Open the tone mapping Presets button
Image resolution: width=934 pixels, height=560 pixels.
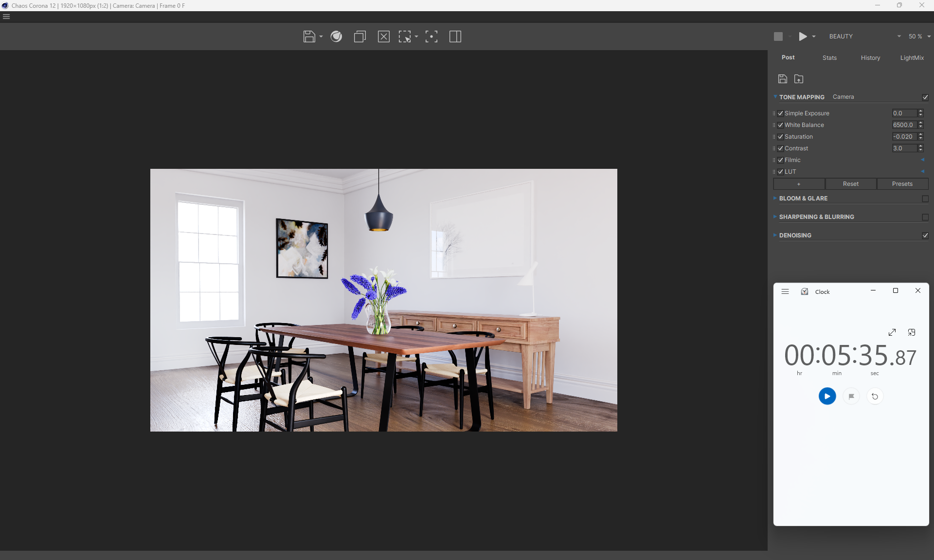(x=902, y=184)
